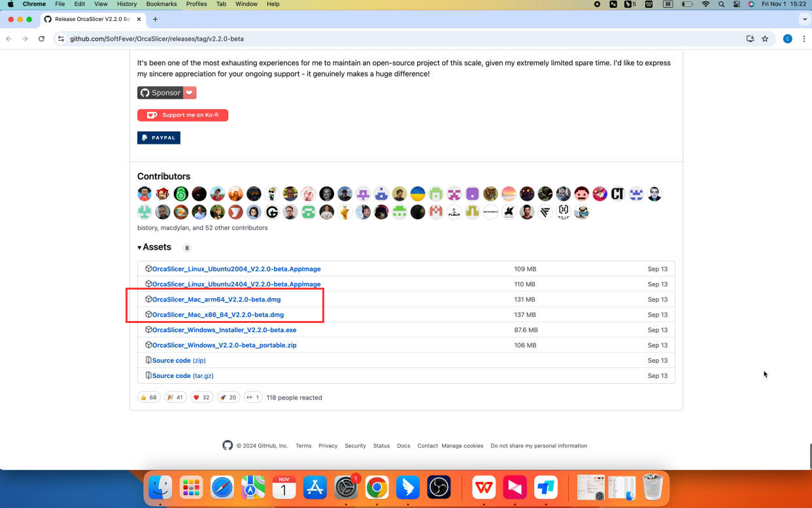Click the first contributor avatar
This screenshot has height=508, width=812.
click(x=144, y=194)
